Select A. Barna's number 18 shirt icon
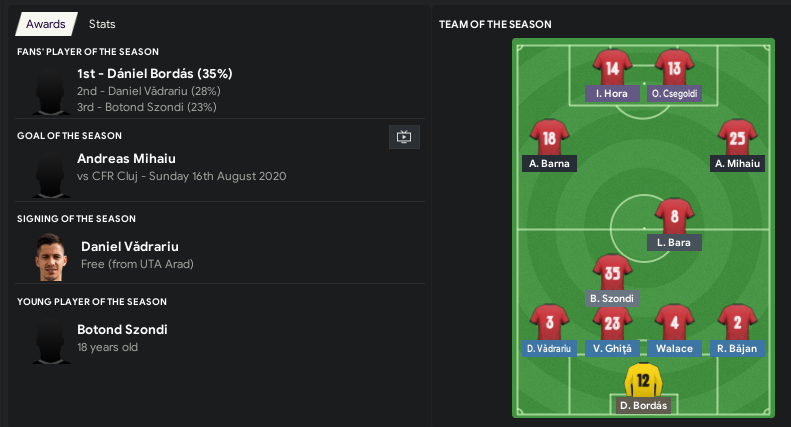791x427 pixels. point(549,137)
